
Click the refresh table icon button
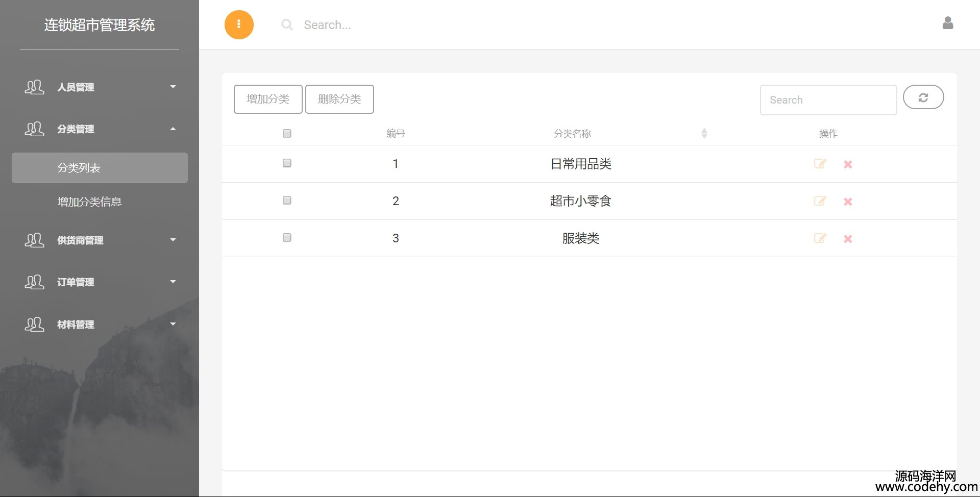point(923,97)
